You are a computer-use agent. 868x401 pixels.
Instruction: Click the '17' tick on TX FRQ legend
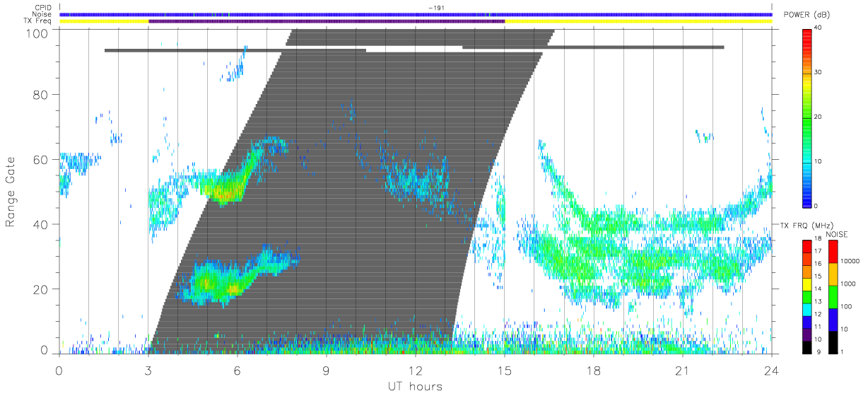[819, 251]
